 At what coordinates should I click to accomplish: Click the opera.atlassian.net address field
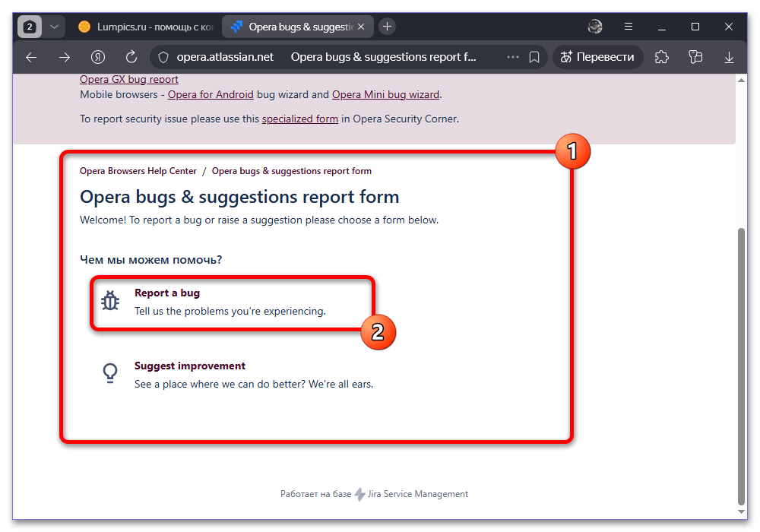(x=225, y=57)
